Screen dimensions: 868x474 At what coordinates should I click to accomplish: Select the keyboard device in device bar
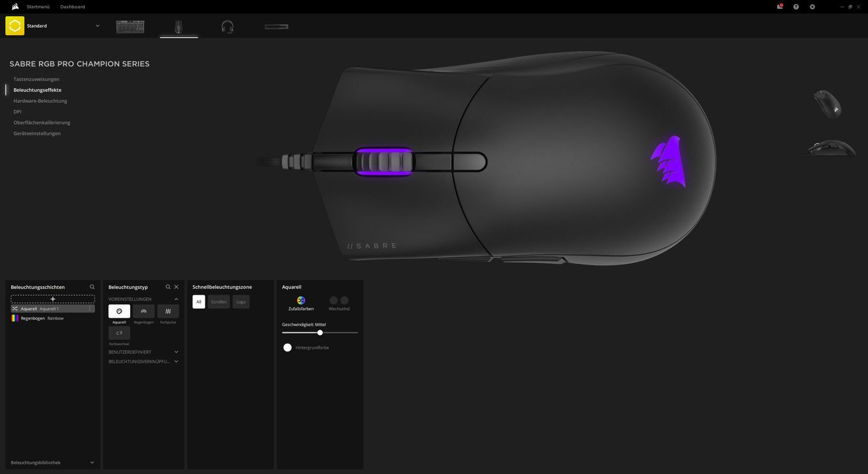(x=130, y=27)
